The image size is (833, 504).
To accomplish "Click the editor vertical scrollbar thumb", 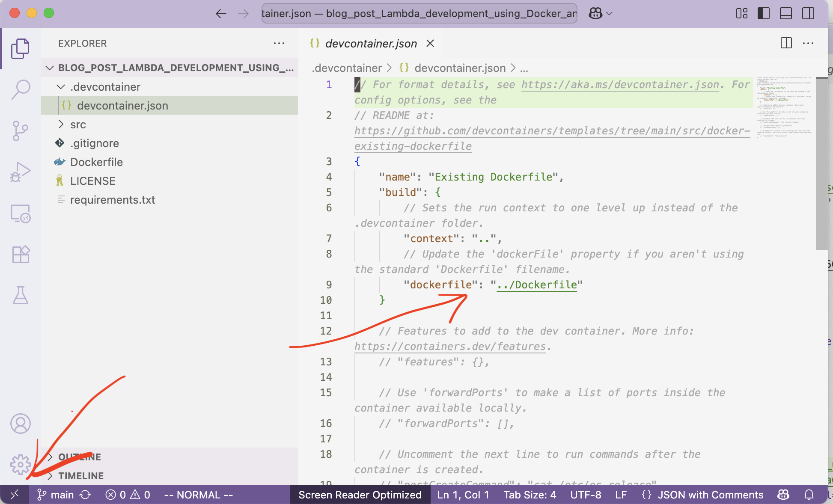I will click(x=821, y=163).
